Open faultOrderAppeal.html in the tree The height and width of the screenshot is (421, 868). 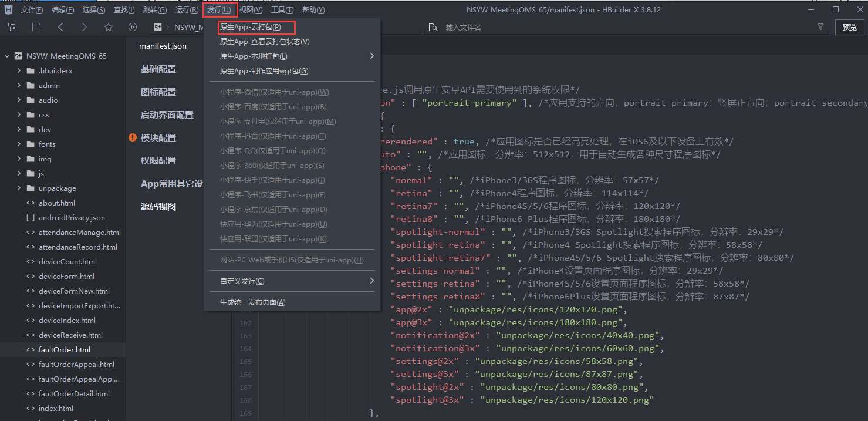pyautogui.click(x=77, y=365)
